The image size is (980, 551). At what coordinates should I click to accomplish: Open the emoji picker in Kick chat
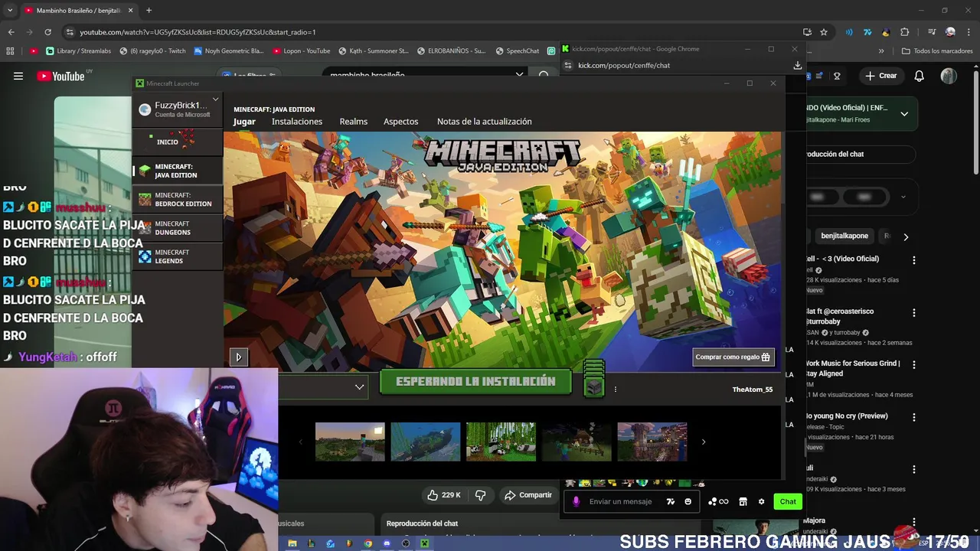[688, 501]
